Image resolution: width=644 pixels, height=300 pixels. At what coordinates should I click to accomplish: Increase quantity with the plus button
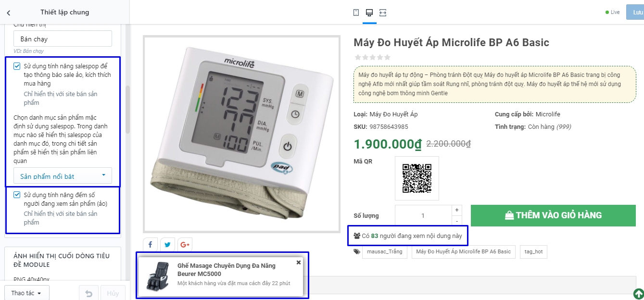(456, 210)
